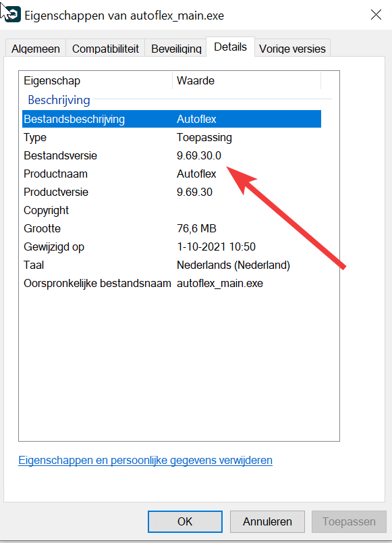This screenshot has width=392, height=543.
Task: Close the properties dialog window
Action: 376,15
